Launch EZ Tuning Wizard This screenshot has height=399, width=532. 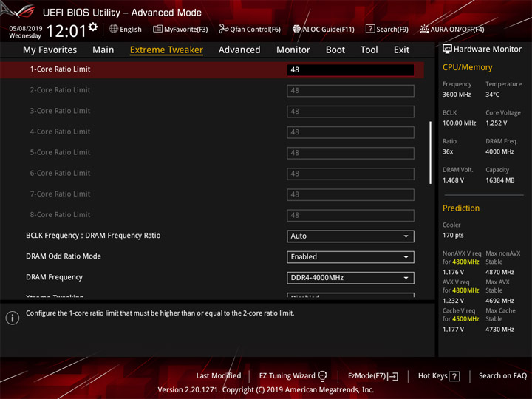[x=293, y=375]
